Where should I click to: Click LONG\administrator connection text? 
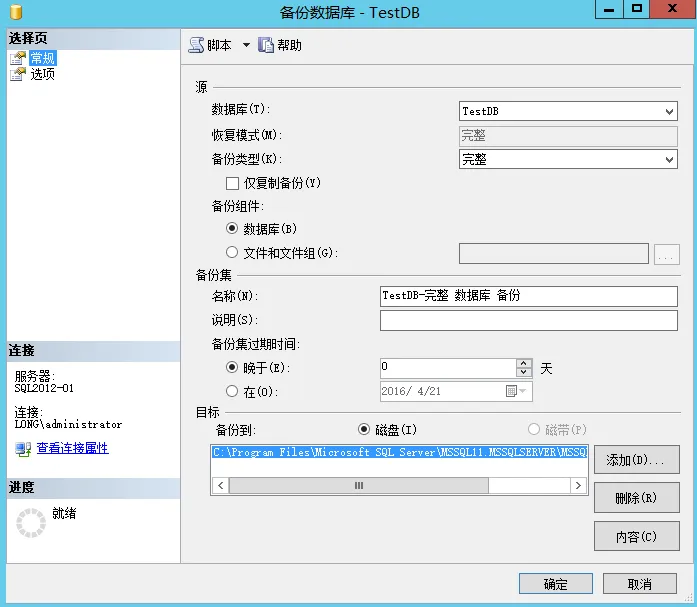pos(68,424)
